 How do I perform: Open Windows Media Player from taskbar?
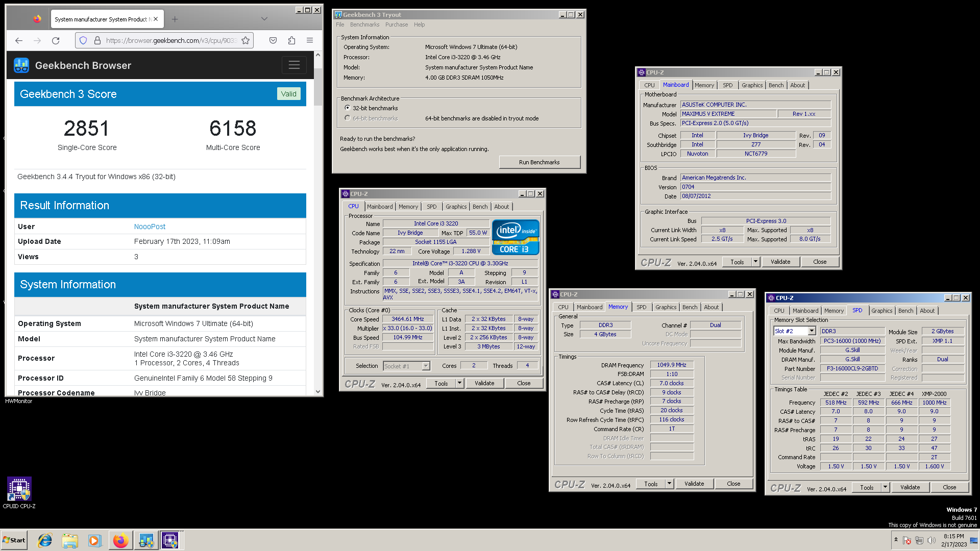point(94,540)
